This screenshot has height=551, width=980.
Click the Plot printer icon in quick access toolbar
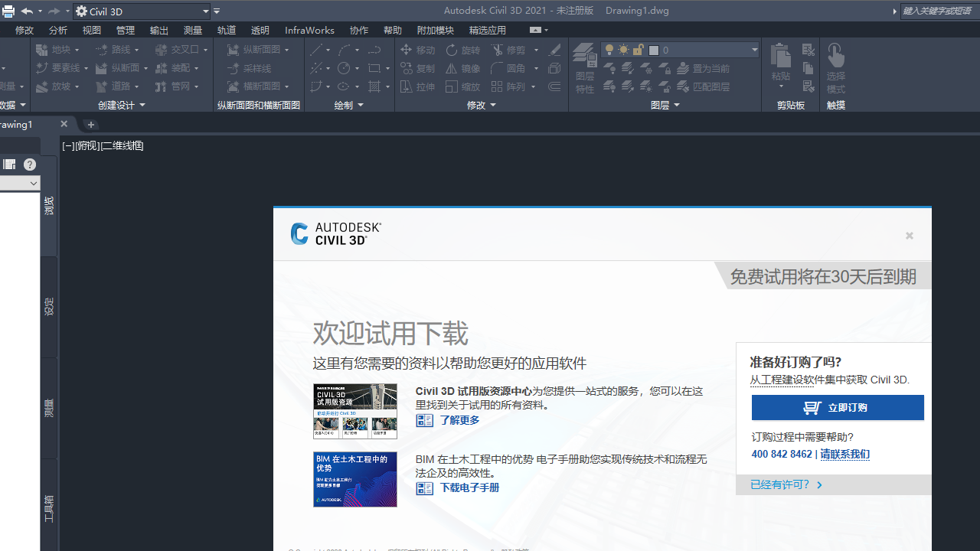tap(8, 11)
